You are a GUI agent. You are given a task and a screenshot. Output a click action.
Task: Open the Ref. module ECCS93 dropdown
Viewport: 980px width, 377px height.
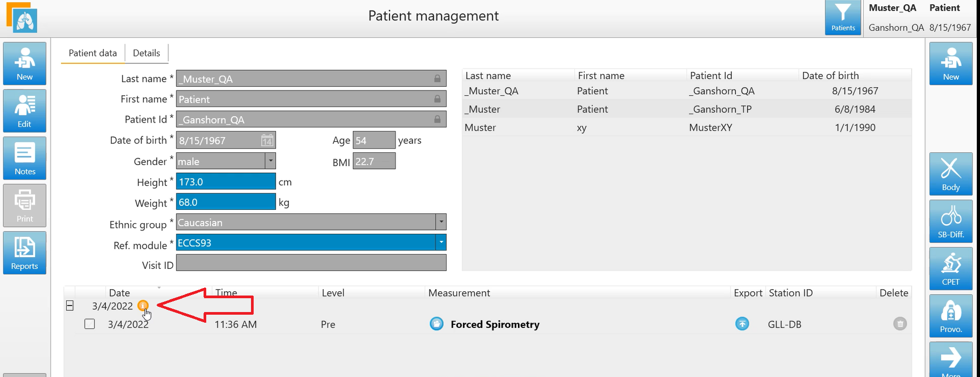[x=441, y=242]
